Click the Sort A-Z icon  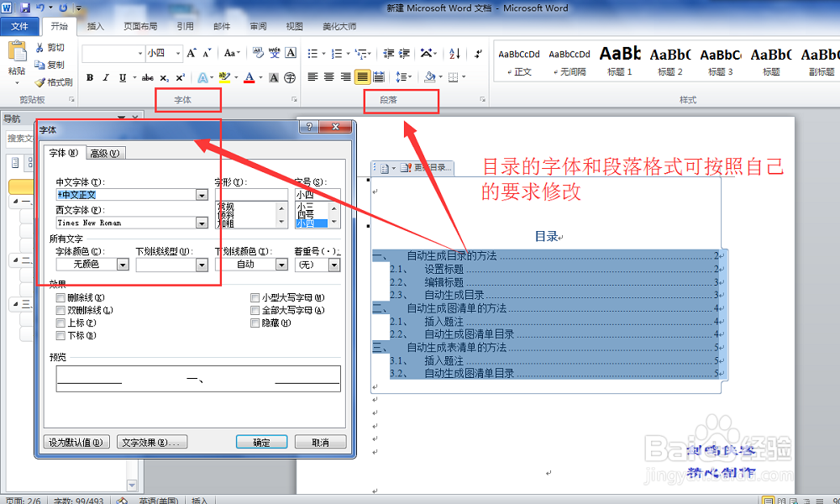coord(454,53)
